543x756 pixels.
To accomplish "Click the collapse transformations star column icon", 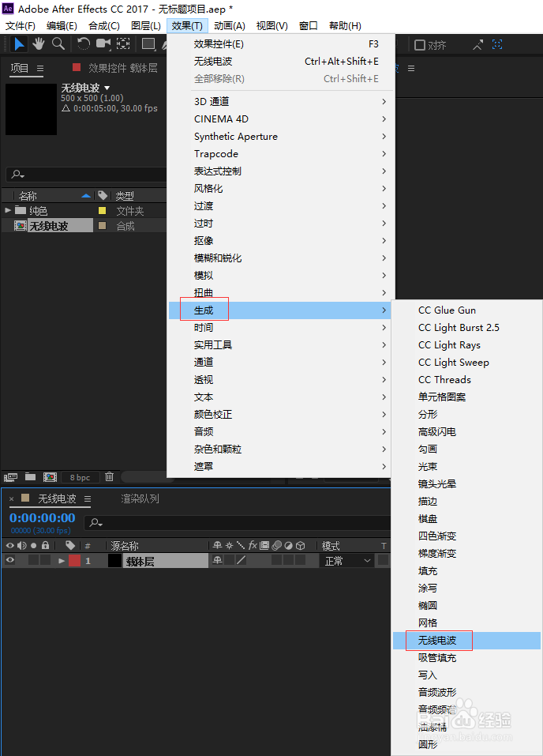I will click(x=230, y=545).
